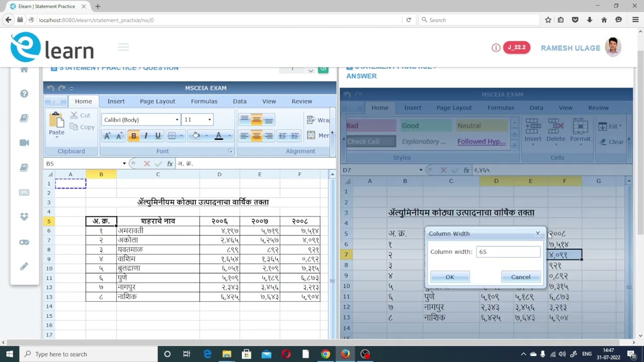Toggle Italic formatting button
Screen dimensions: 644x362
point(145,136)
